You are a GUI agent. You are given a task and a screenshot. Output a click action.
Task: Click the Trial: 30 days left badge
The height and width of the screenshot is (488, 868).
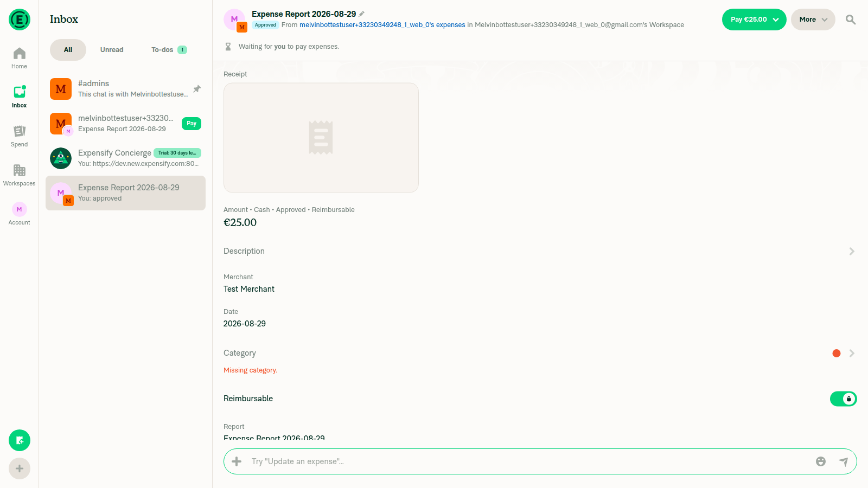[x=177, y=153]
